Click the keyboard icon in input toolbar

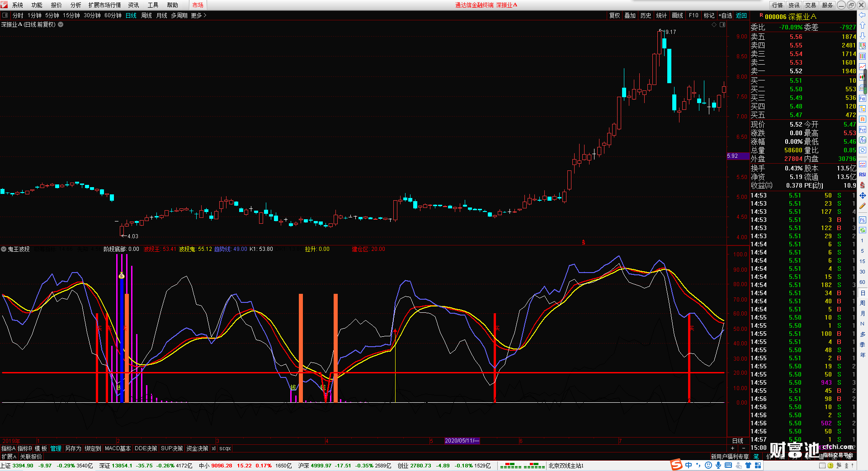coord(728,465)
